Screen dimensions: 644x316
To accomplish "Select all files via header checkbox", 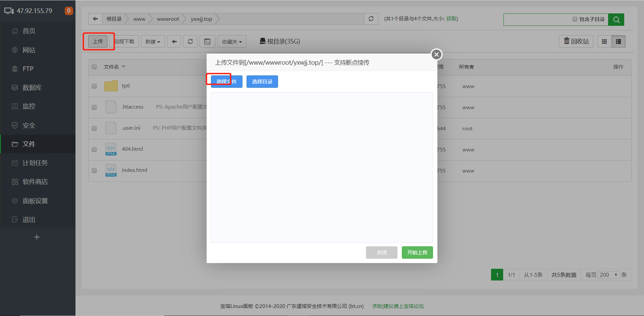I will [x=94, y=67].
